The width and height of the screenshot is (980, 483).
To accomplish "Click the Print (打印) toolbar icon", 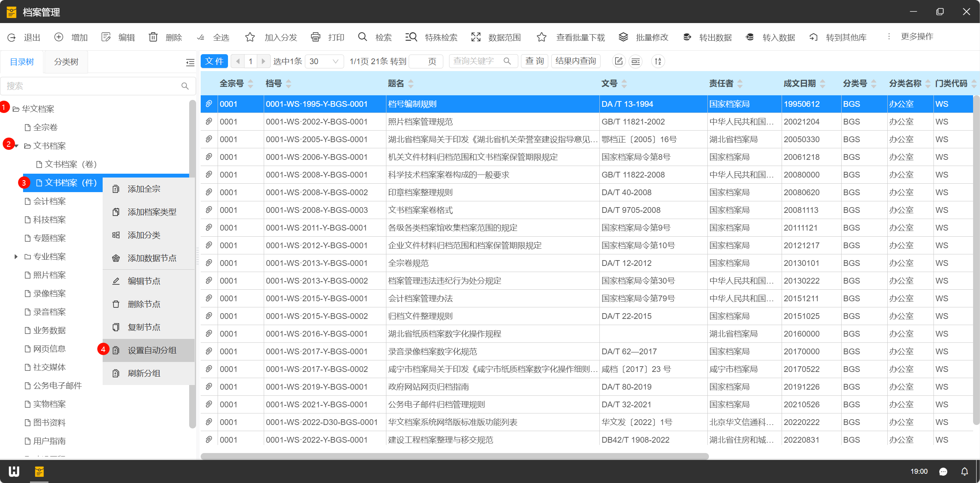I will point(315,37).
